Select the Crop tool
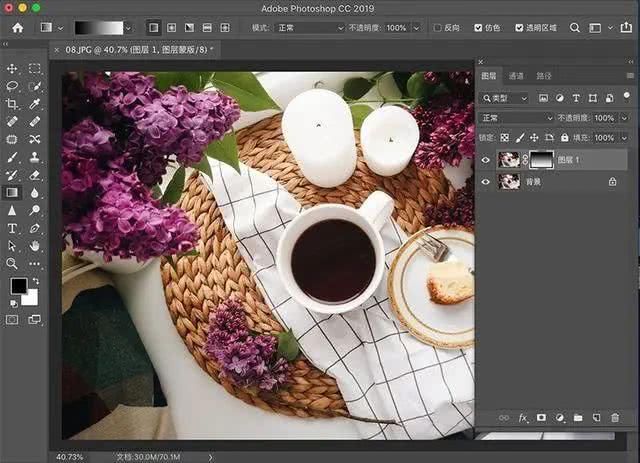Viewport: 640px width, 463px height. [13, 104]
